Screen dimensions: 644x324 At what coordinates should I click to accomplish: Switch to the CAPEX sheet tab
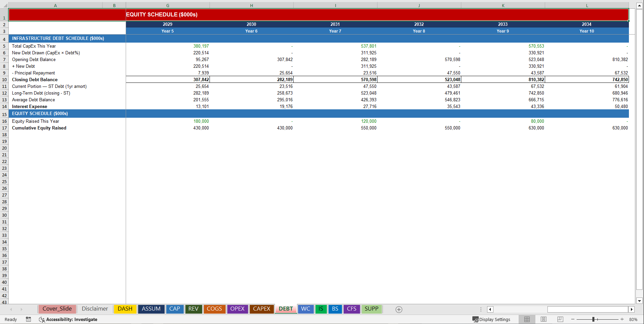coord(261,309)
